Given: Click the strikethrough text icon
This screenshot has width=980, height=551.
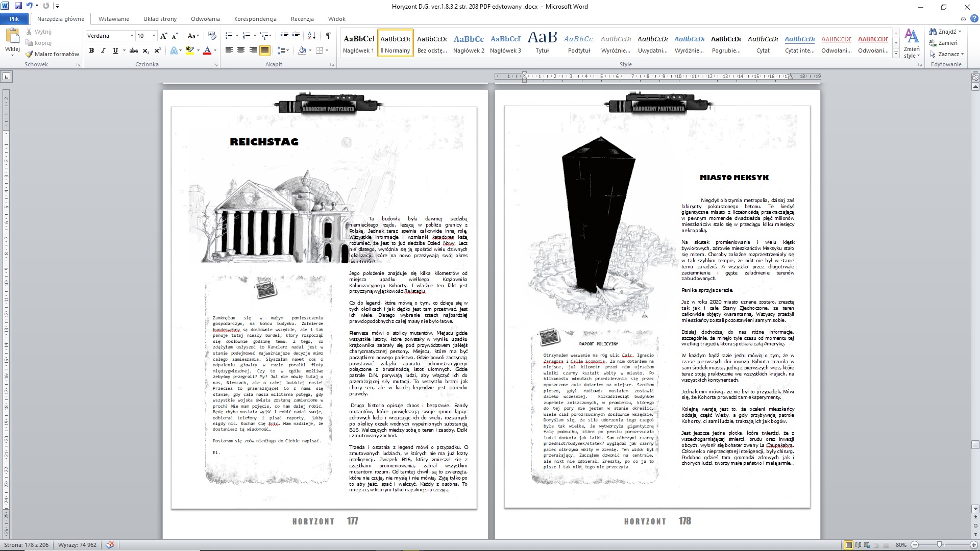Looking at the screenshot, I should coord(134,51).
